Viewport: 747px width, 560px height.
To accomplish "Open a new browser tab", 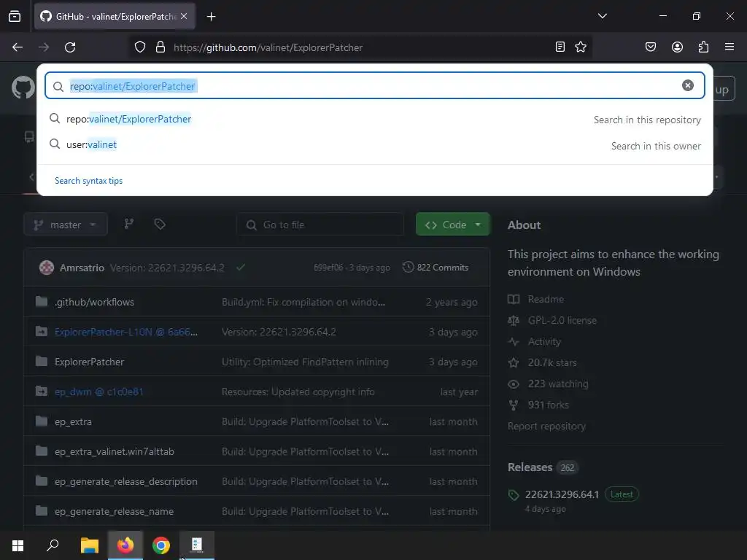I will tap(211, 17).
